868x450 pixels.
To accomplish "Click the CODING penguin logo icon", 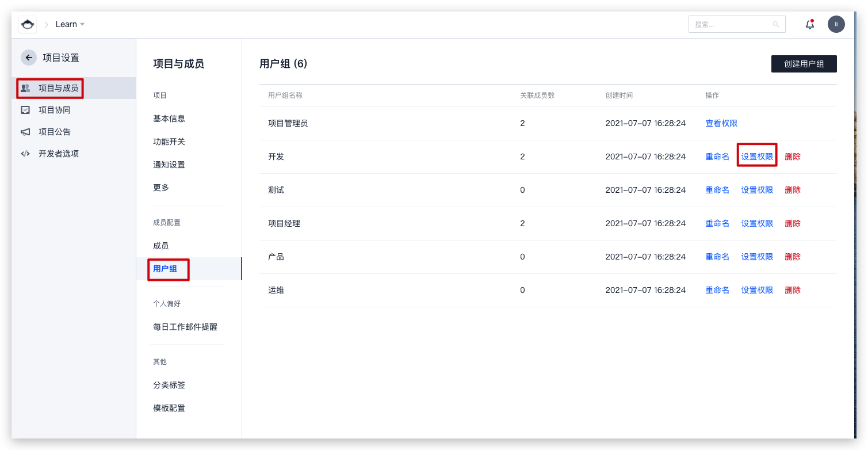I will (28, 24).
